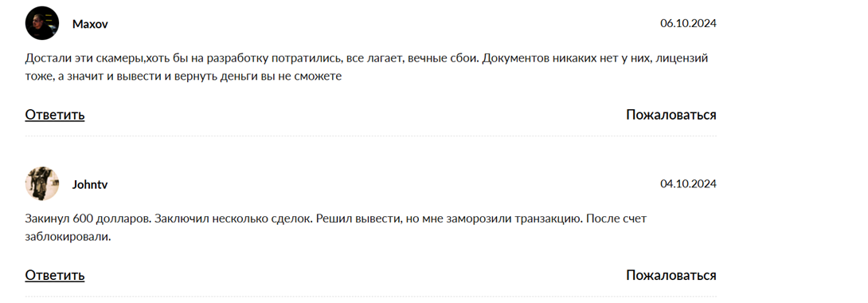Screen dimensions: 868x303
Task: Reply to Maxov's comment via Ответить
Action: (x=55, y=115)
